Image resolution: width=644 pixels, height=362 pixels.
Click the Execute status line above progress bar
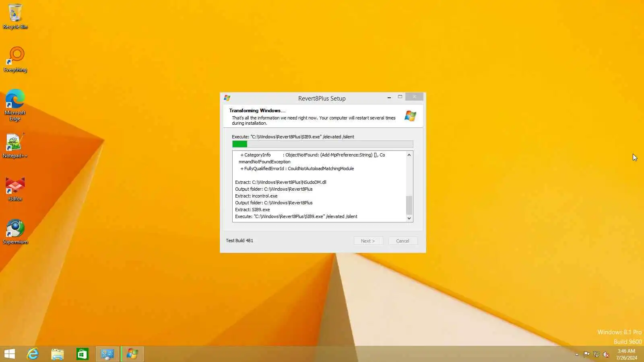pyautogui.click(x=293, y=137)
